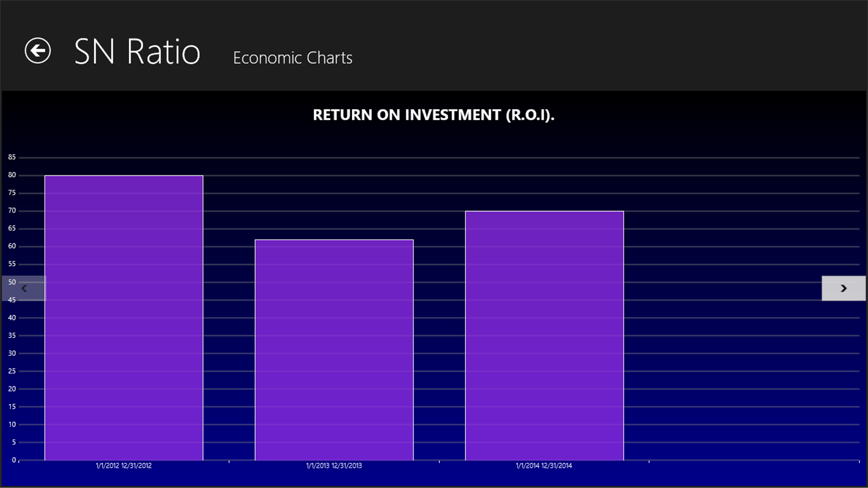868x488 pixels.
Task: Click the 70 value on the y-axis
Action: (x=12, y=211)
